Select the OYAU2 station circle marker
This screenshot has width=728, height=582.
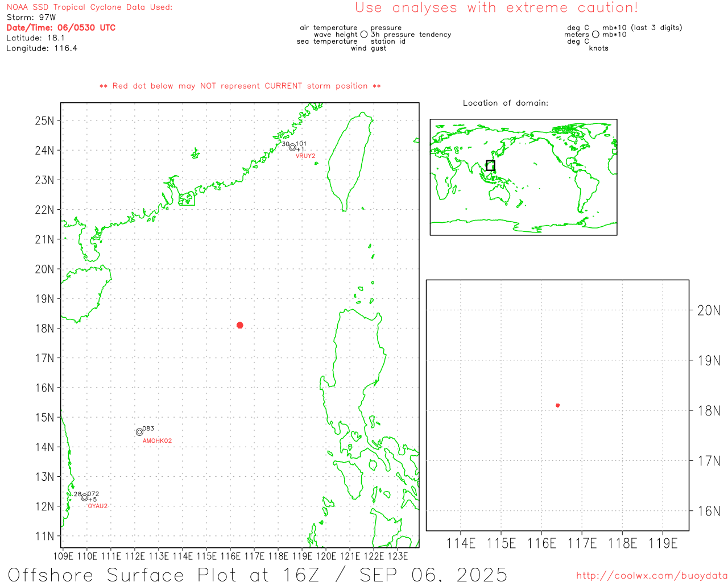click(85, 497)
